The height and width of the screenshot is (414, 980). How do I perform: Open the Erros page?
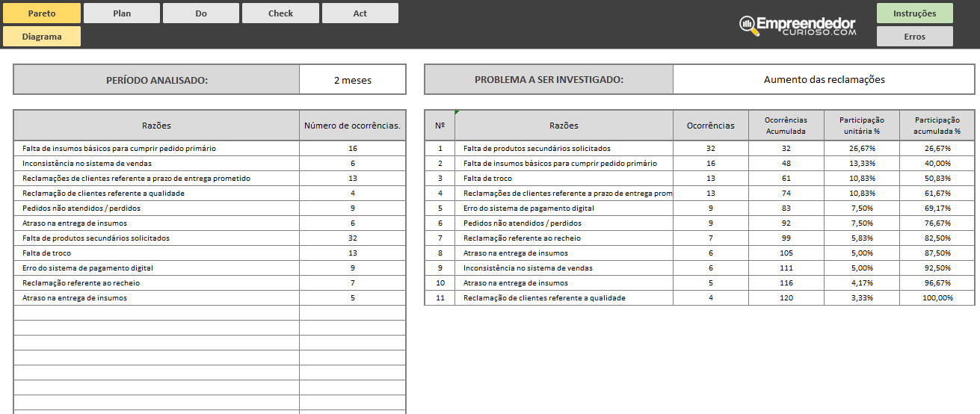915,37
